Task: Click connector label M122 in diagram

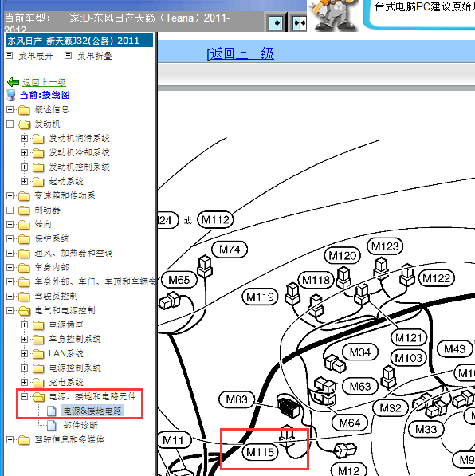Action: coord(437,278)
